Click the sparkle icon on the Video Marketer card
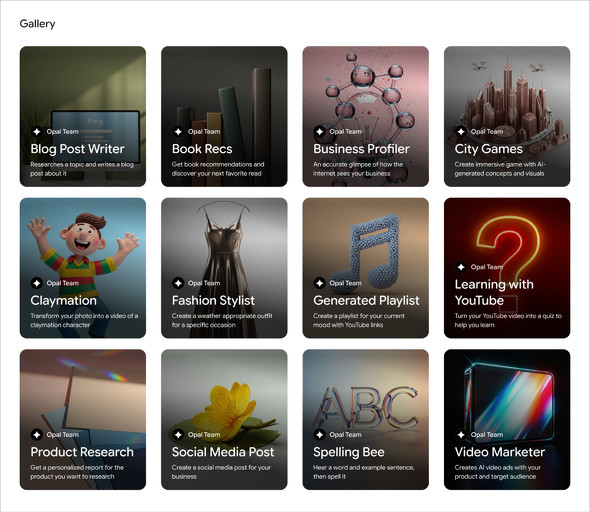 [x=461, y=435]
